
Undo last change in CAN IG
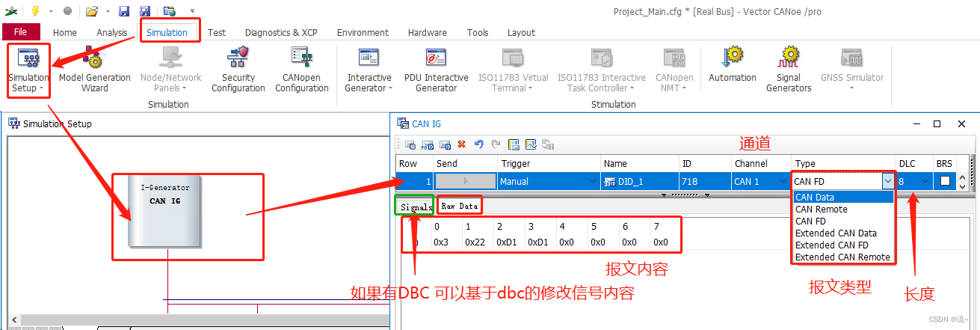(x=478, y=144)
